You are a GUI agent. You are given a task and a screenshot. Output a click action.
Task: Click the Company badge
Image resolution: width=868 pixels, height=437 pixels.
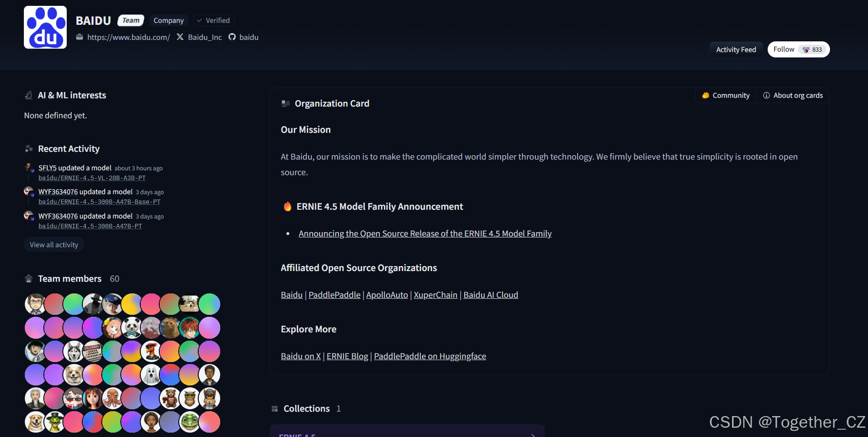(x=169, y=20)
